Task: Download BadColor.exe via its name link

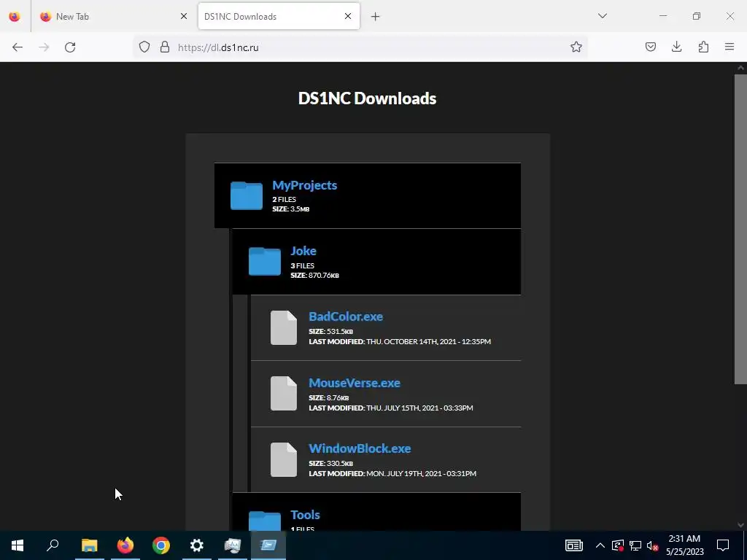Action: point(345,316)
